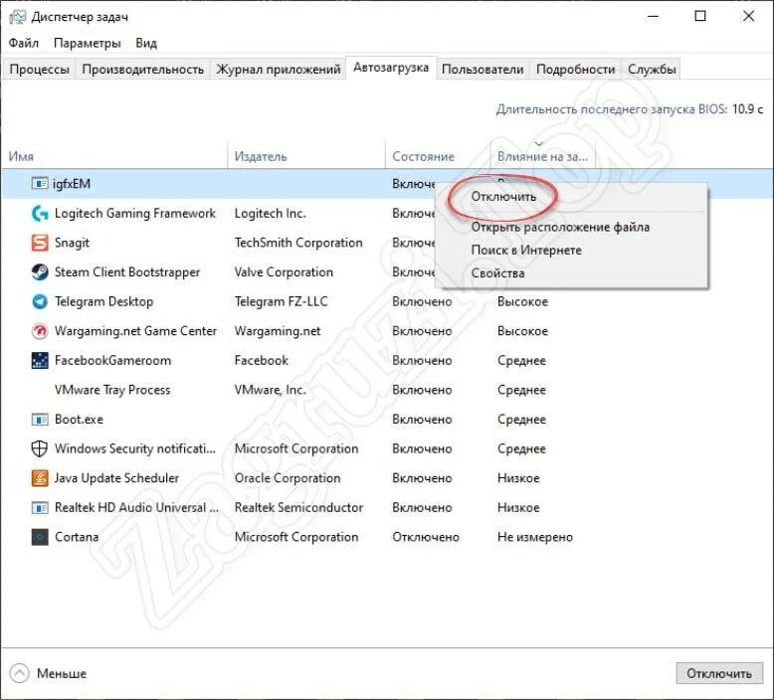
Task: Click the VMware, Inc. publisher cell
Action: (x=271, y=390)
